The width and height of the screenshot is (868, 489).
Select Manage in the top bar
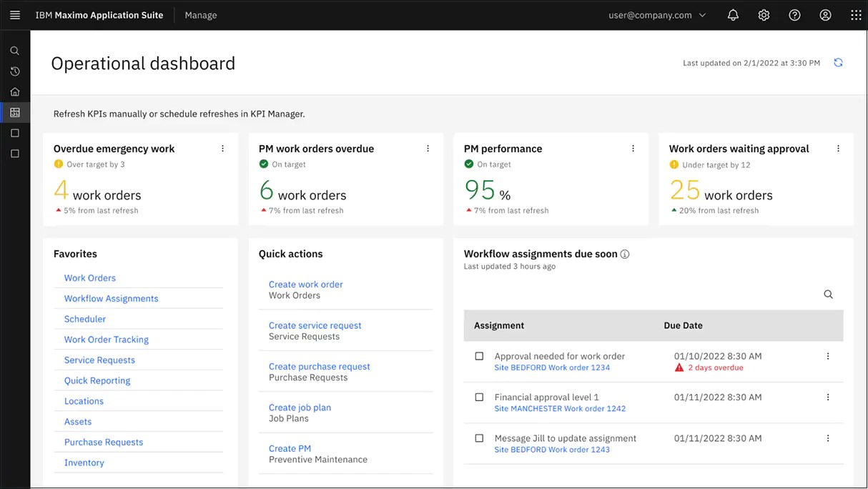(x=200, y=14)
